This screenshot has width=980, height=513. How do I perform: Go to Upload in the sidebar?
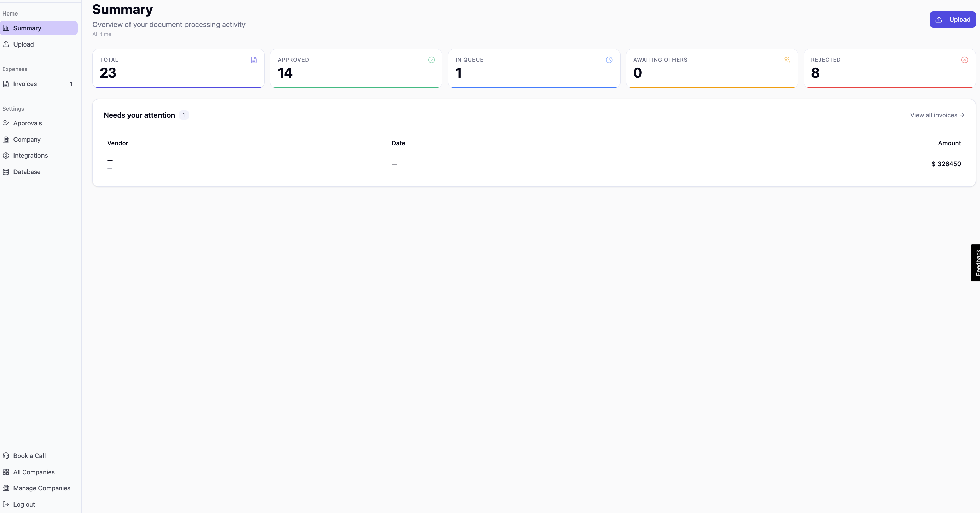(39, 44)
